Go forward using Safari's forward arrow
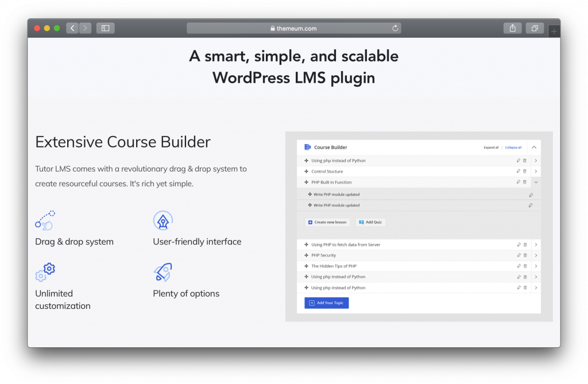This screenshot has width=588, height=384. [x=85, y=28]
